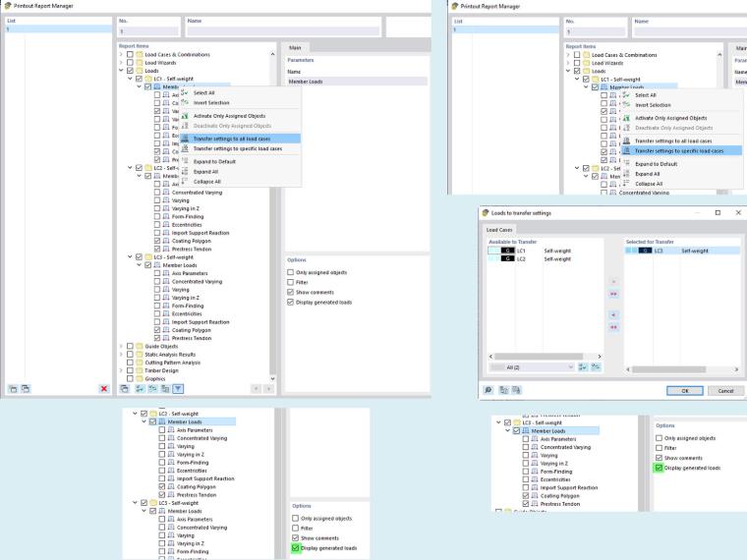Click the funnel filter icon in left window tree toolbar
The width and height of the screenshot is (747, 560).
pos(178,389)
